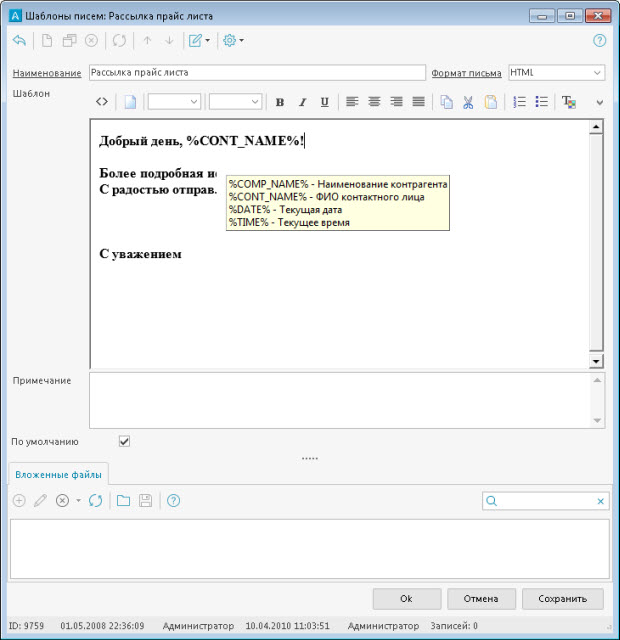The height and width of the screenshot is (640, 620).
Task: Toggle bold formatting in template editor
Action: tap(280, 102)
